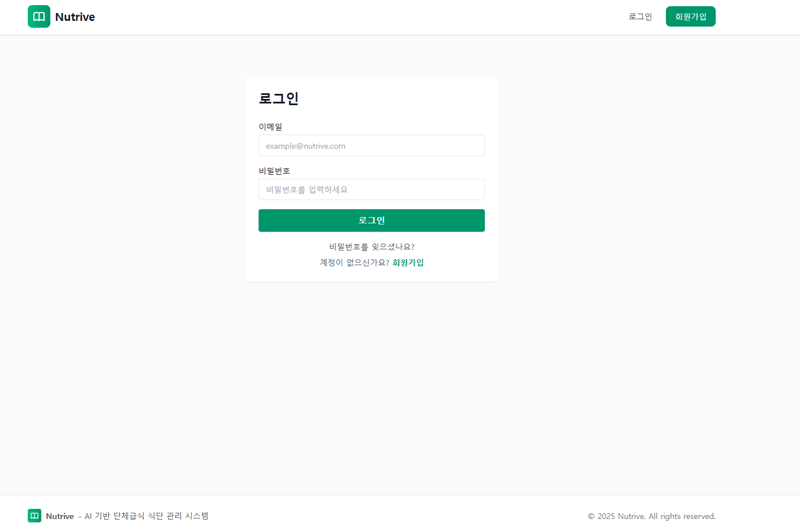Click the Nutrive text in the footer
The image size is (800, 532).
(60, 516)
